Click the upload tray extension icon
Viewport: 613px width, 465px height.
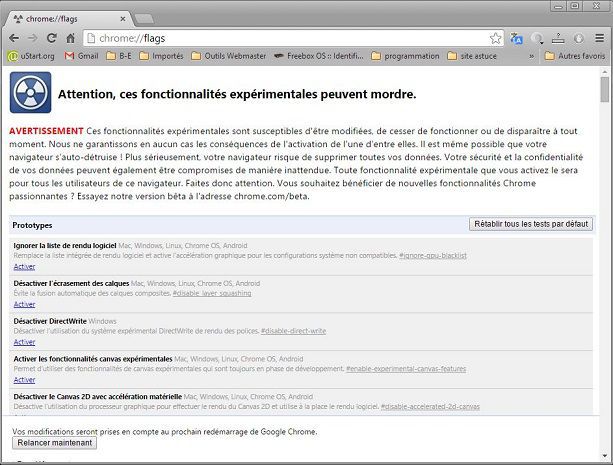pos(558,38)
